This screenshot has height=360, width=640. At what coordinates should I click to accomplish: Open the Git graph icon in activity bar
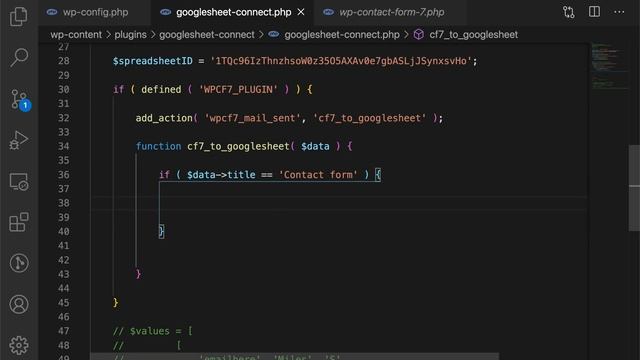(19, 263)
